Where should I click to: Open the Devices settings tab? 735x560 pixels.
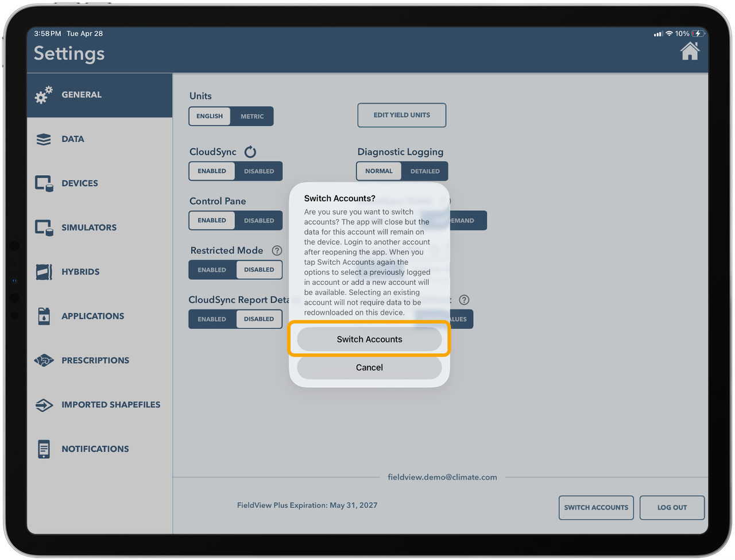coord(99,183)
